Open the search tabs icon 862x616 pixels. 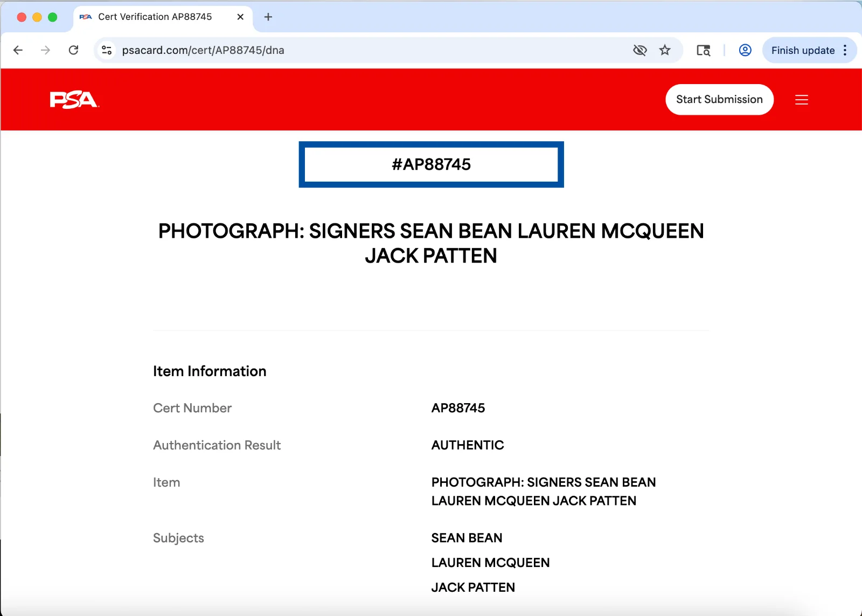[x=704, y=50]
